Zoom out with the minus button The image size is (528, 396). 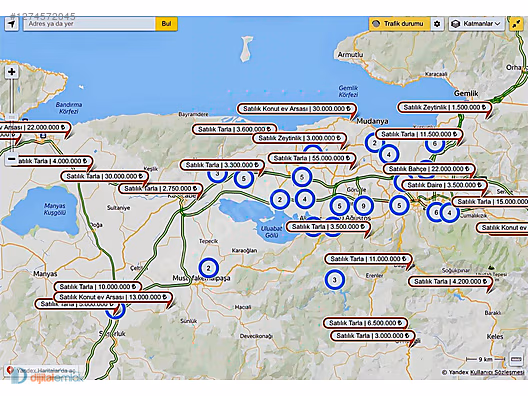[x=12, y=159]
